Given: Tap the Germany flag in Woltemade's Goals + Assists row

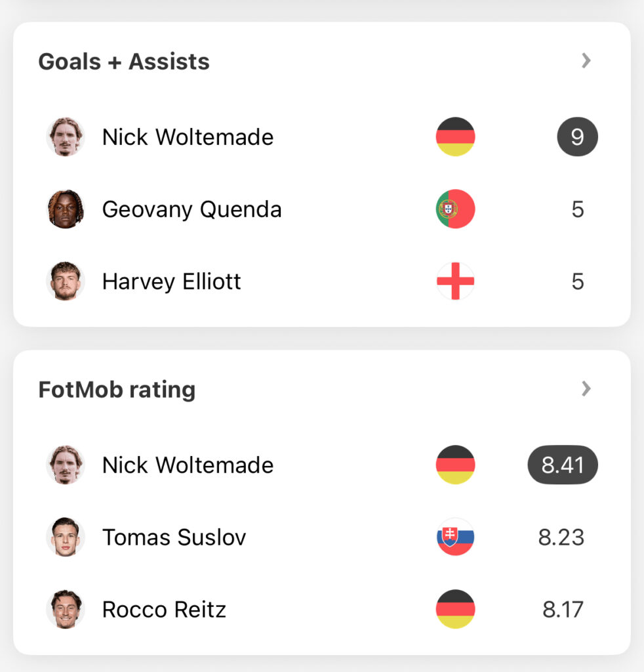Looking at the screenshot, I should click(x=455, y=136).
